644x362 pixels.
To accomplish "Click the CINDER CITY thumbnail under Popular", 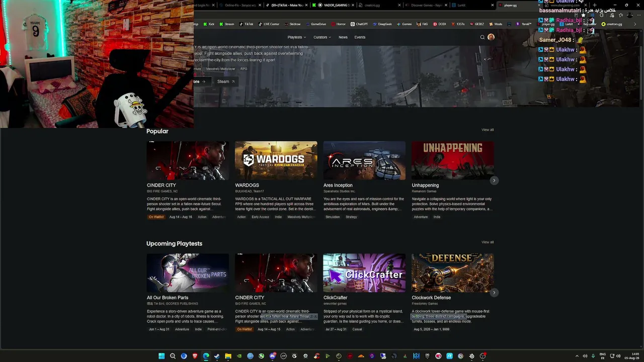I will (188, 160).
